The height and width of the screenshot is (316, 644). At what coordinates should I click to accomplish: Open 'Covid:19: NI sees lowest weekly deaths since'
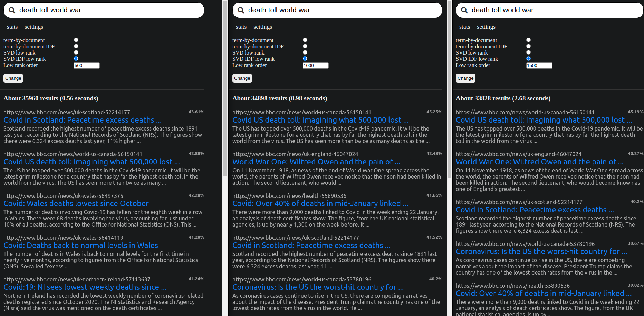pos(85,287)
